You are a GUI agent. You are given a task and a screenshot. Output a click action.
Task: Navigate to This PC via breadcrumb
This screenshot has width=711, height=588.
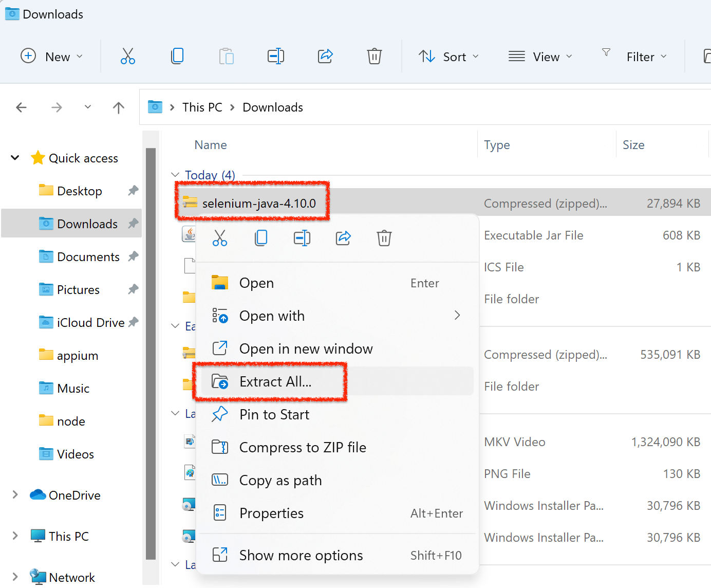pyautogui.click(x=202, y=107)
